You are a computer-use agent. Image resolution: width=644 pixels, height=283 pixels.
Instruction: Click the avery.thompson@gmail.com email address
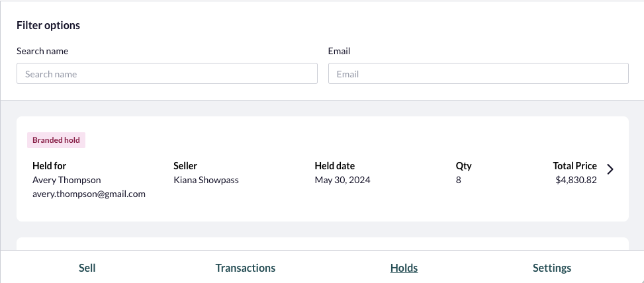click(89, 194)
